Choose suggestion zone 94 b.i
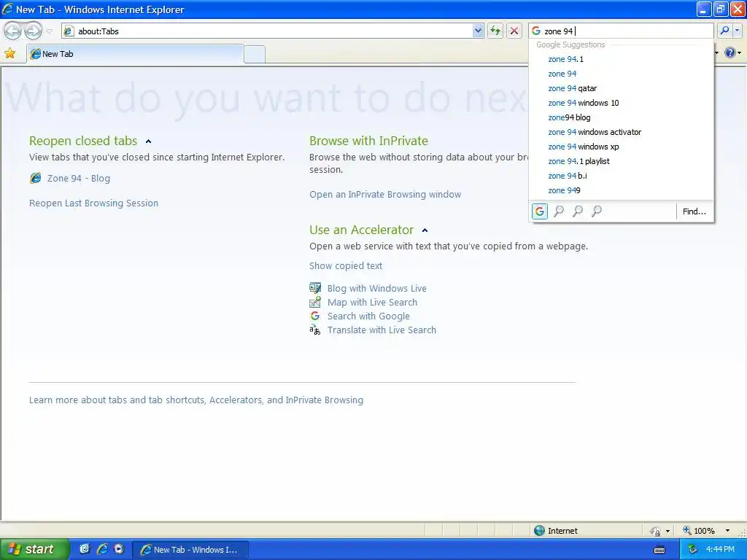Screen dimensions: 747x560 pos(622,176)
